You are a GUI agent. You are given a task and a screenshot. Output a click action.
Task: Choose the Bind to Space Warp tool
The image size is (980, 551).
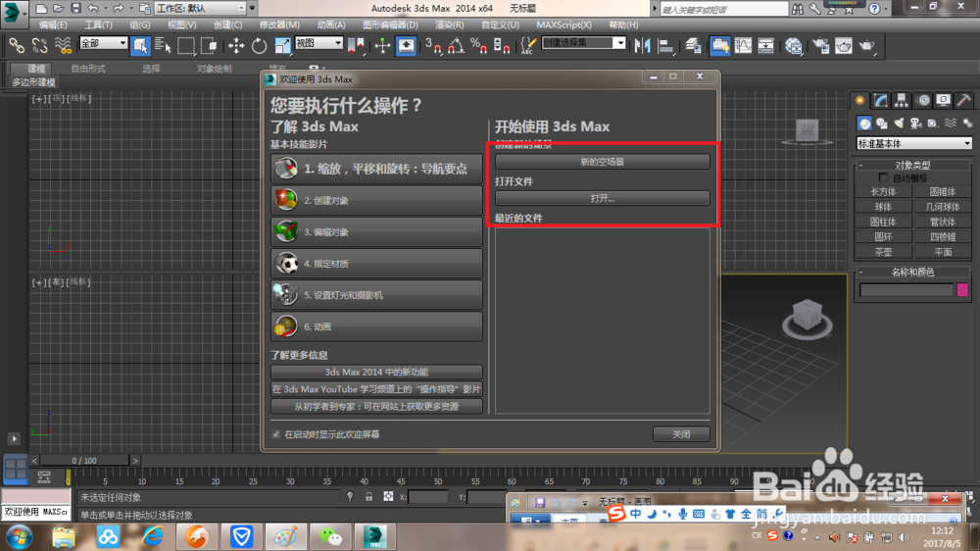click(x=63, y=46)
